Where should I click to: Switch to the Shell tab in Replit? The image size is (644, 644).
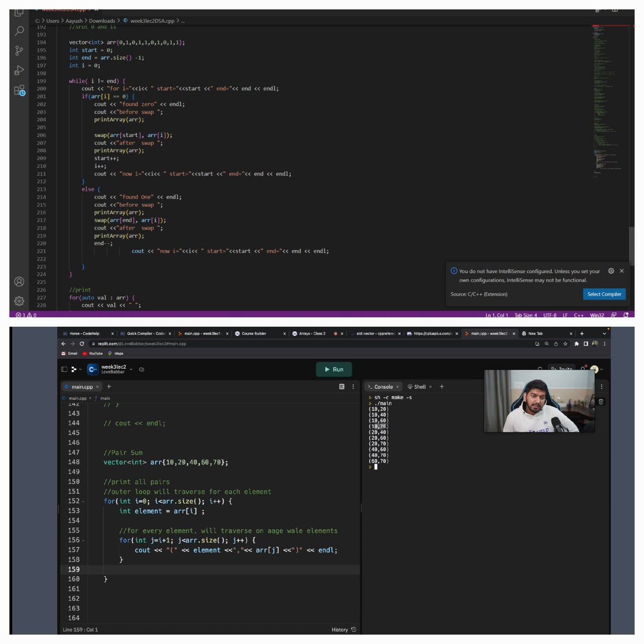point(420,386)
